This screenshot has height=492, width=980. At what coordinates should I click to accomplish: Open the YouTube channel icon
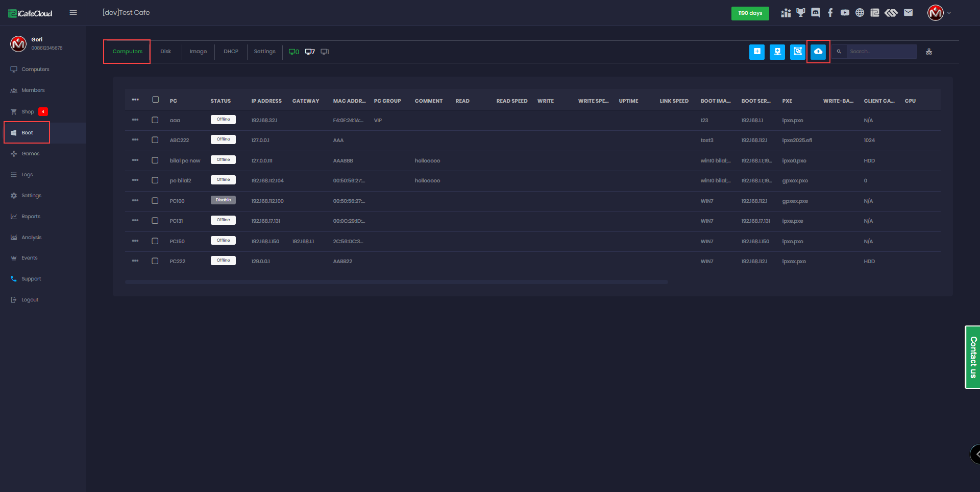[x=845, y=12]
